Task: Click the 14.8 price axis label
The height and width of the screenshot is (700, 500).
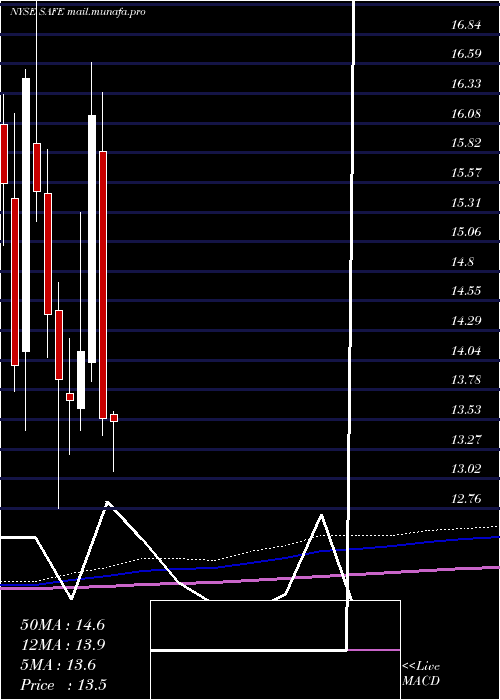Action: (462, 262)
